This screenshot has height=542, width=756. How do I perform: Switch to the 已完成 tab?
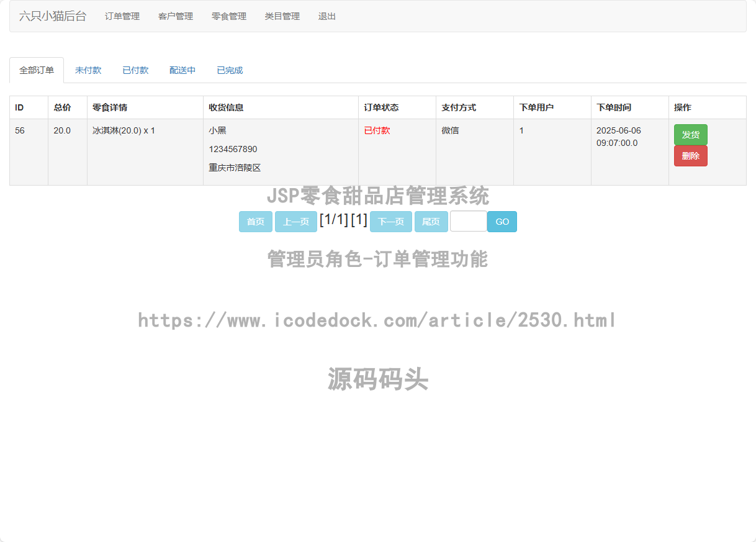tap(230, 70)
